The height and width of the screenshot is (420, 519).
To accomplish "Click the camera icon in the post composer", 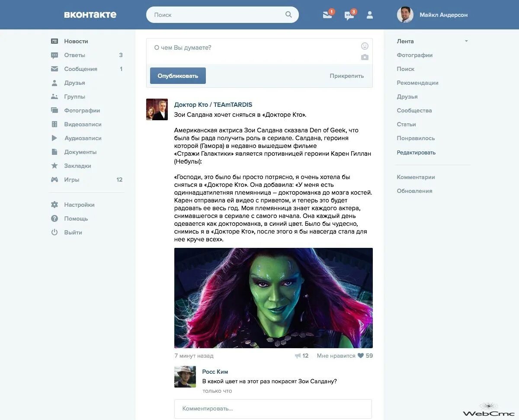I will (365, 57).
